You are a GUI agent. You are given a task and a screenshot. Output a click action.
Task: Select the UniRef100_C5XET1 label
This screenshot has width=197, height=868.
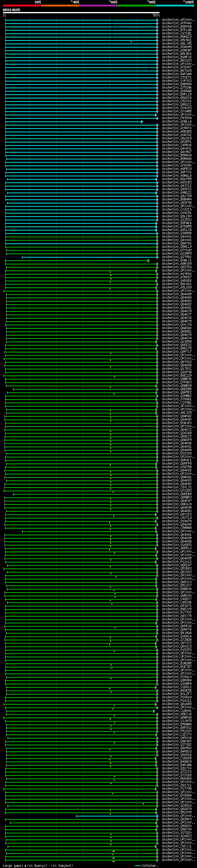click(x=177, y=78)
